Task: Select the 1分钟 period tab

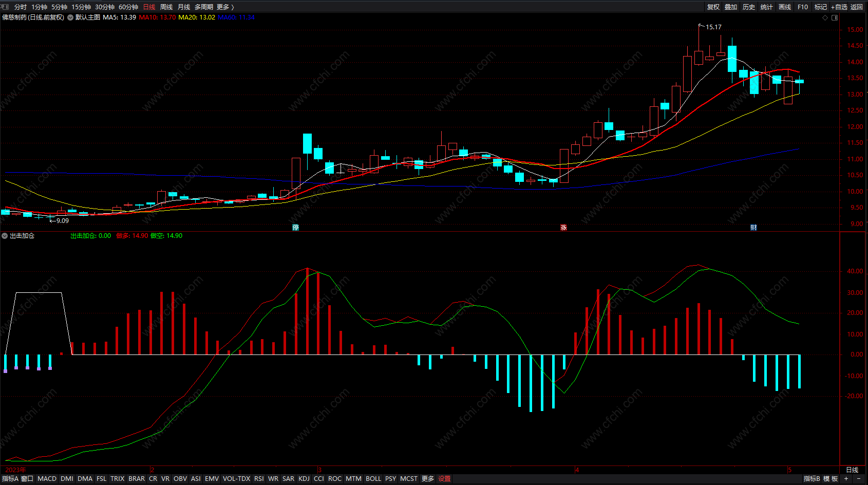Action: (40, 7)
